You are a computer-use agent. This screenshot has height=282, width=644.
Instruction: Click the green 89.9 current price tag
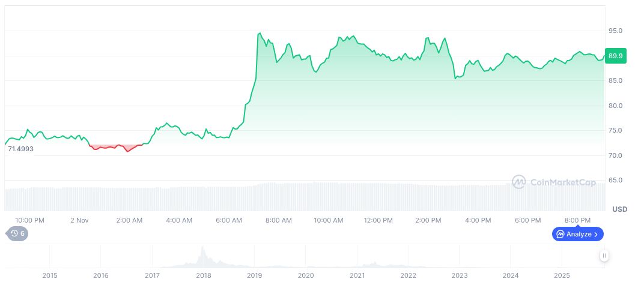pos(616,56)
